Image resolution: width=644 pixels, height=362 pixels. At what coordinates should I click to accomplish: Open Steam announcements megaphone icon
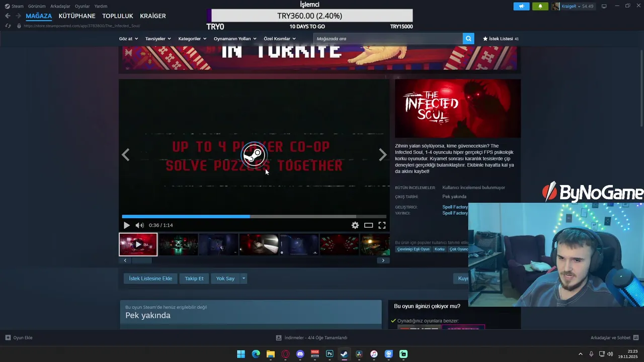pos(521,6)
